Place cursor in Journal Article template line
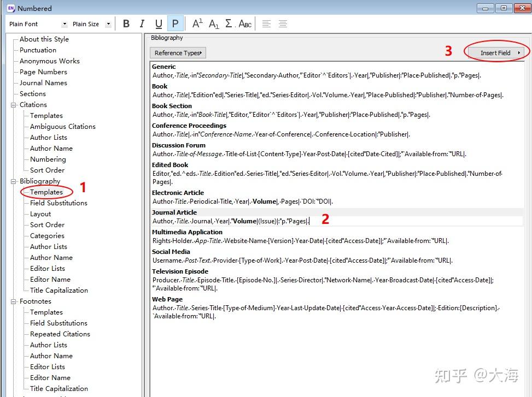The image size is (532, 397). point(231,221)
